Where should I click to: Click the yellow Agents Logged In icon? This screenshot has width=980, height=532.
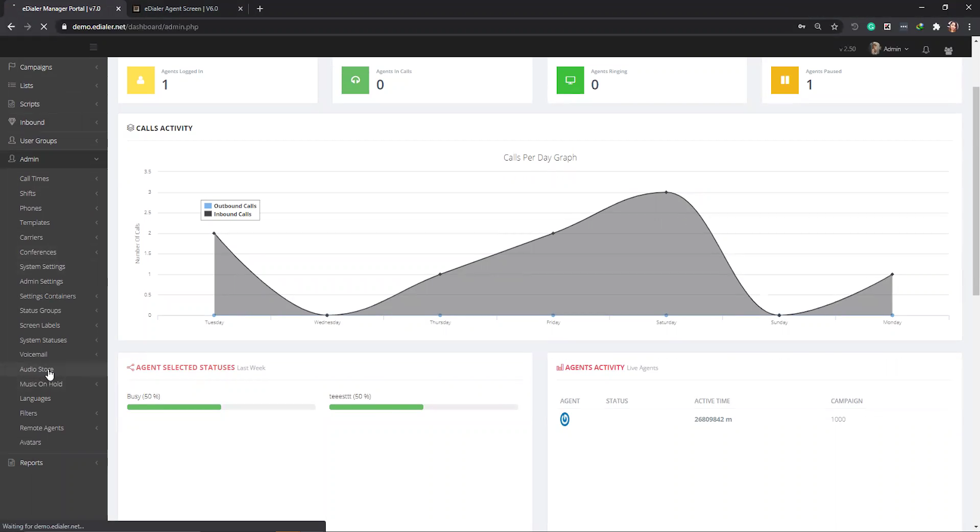point(141,80)
